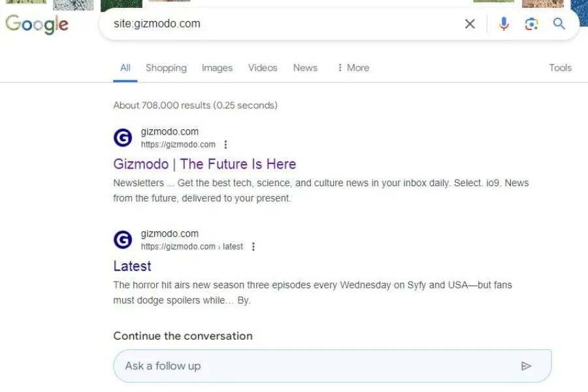The width and height of the screenshot is (588, 392).
Task: Open Google Lens image search icon
Action: [531, 24]
